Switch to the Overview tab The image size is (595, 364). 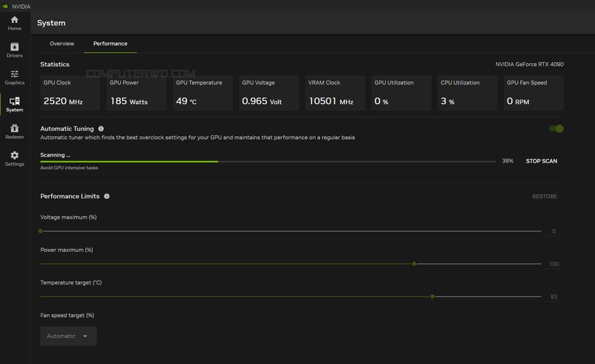62,44
